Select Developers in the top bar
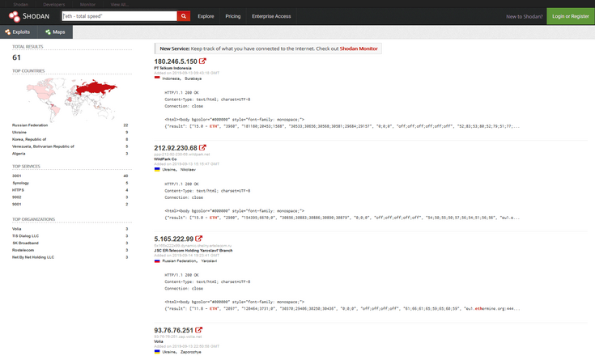 [x=54, y=4]
